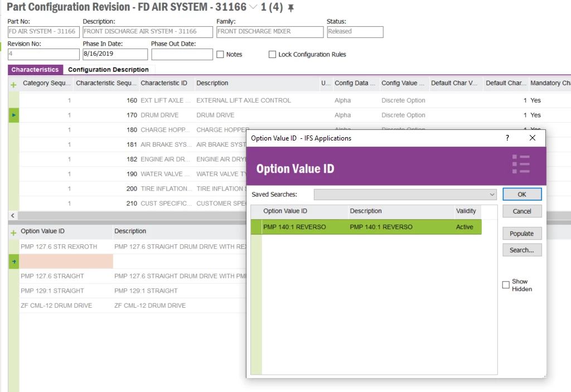Sort by dialog Option Value ID column

304,211
